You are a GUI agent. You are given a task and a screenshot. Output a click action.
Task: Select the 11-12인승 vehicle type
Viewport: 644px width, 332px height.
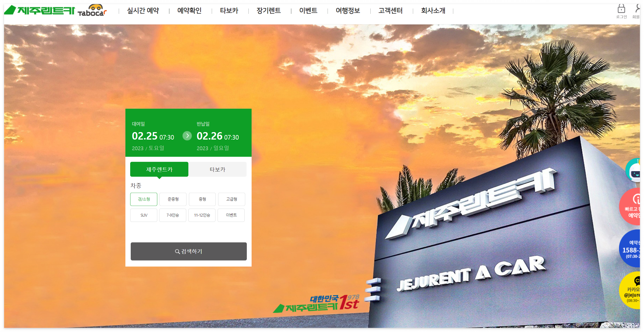point(202,215)
